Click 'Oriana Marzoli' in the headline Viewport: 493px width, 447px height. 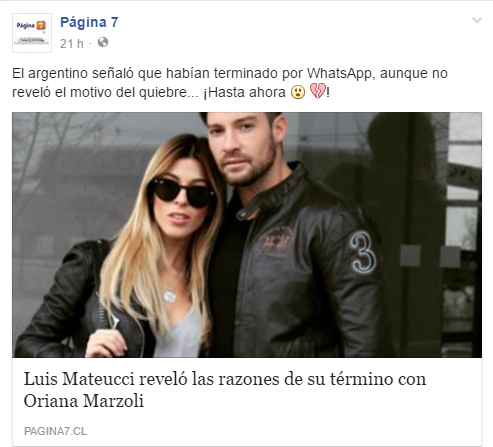pyautogui.click(x=84, y=400)
